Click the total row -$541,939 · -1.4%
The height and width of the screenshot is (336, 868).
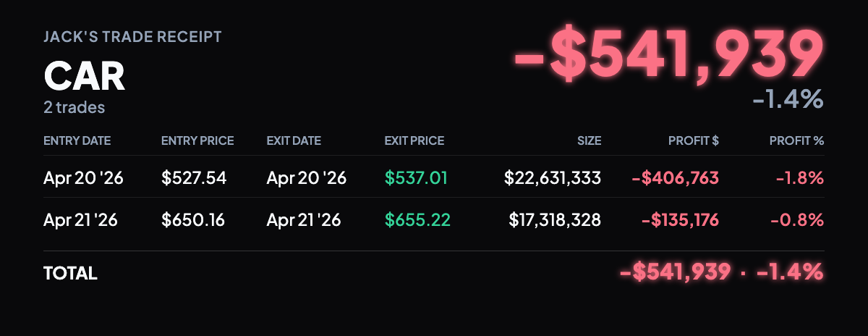(722, 272)
